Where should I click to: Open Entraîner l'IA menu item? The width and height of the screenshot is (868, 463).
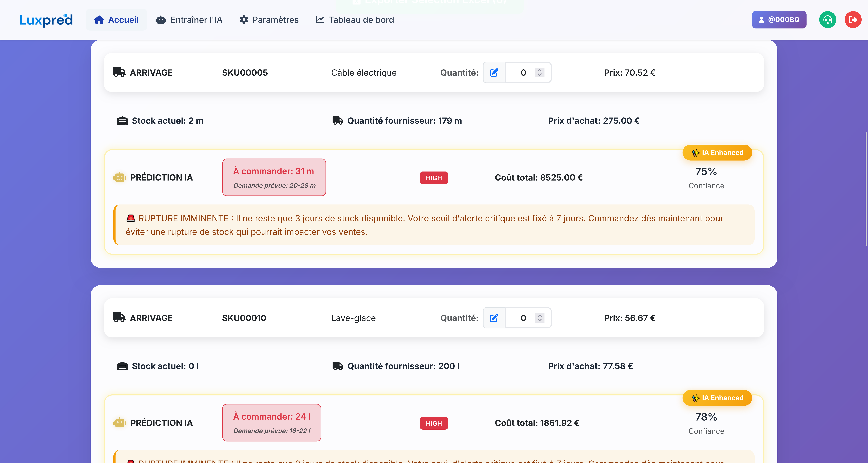pos(189,20)
